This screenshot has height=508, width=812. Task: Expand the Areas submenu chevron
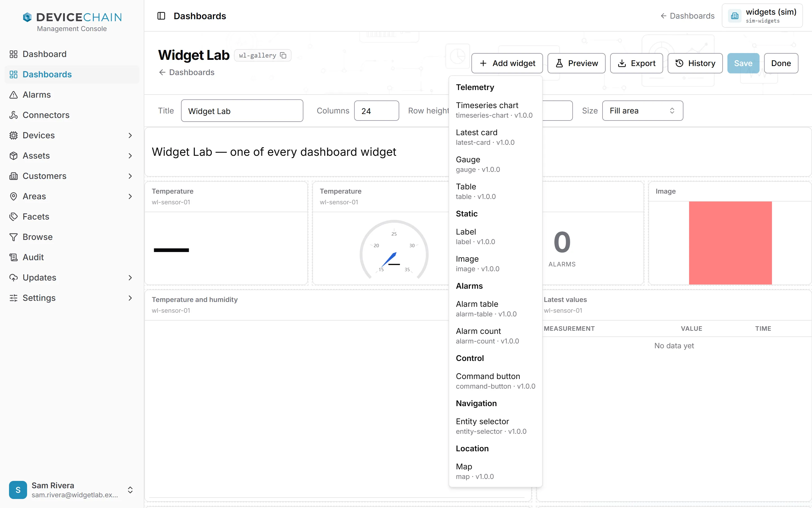tap(130, 196)
